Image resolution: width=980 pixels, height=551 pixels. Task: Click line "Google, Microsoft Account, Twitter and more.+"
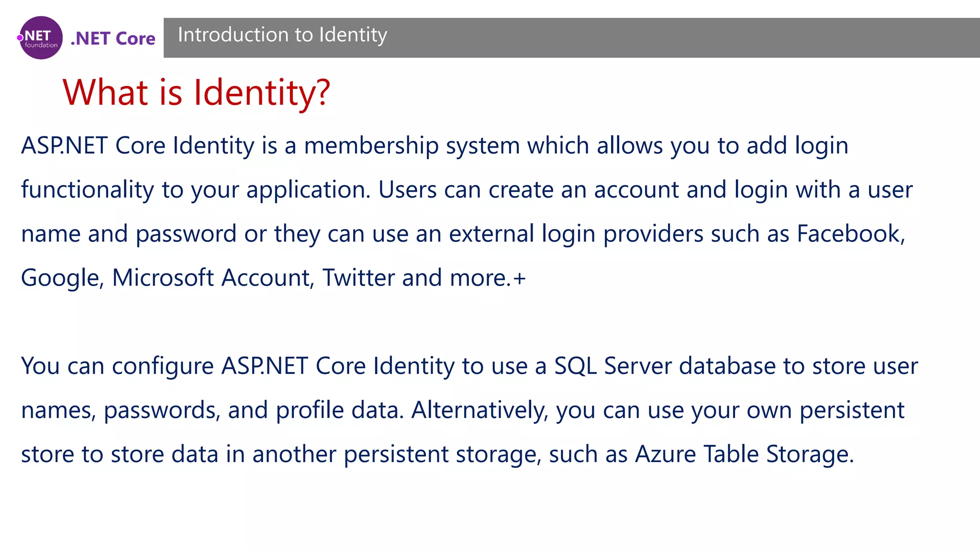tap(273, 278)
